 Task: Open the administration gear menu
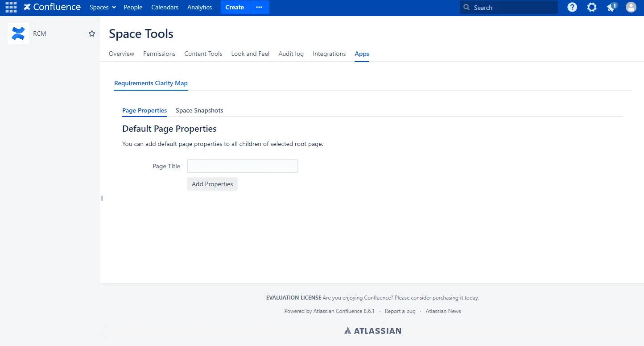click(x=592, y=7)
